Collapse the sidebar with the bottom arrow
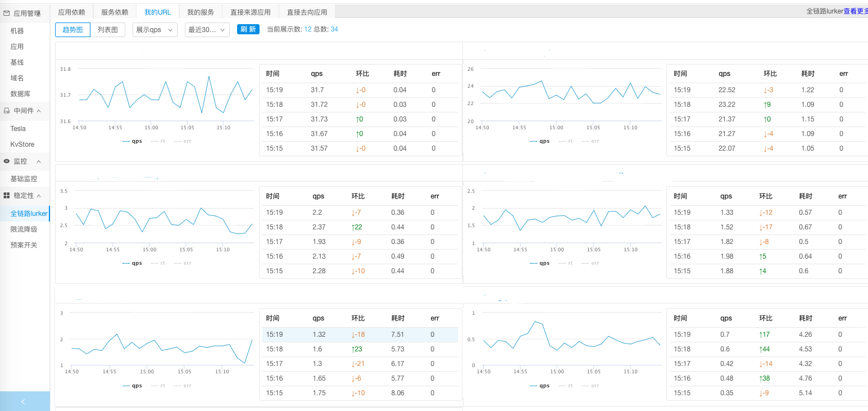 coord(24,401)
